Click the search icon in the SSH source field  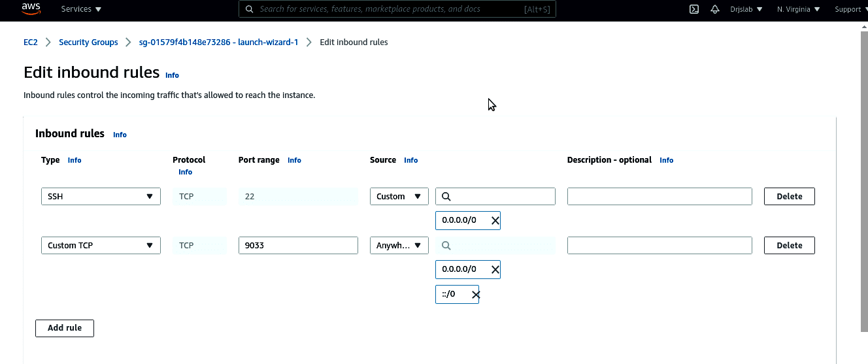tap(446, 197)
